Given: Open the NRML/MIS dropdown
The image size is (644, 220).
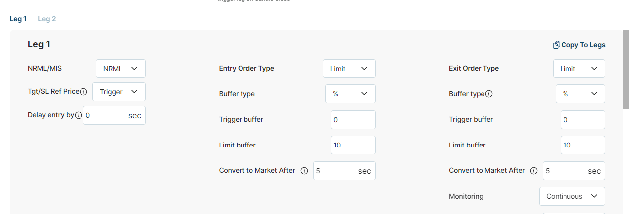Looking at the screenshot, I should 120,69.
